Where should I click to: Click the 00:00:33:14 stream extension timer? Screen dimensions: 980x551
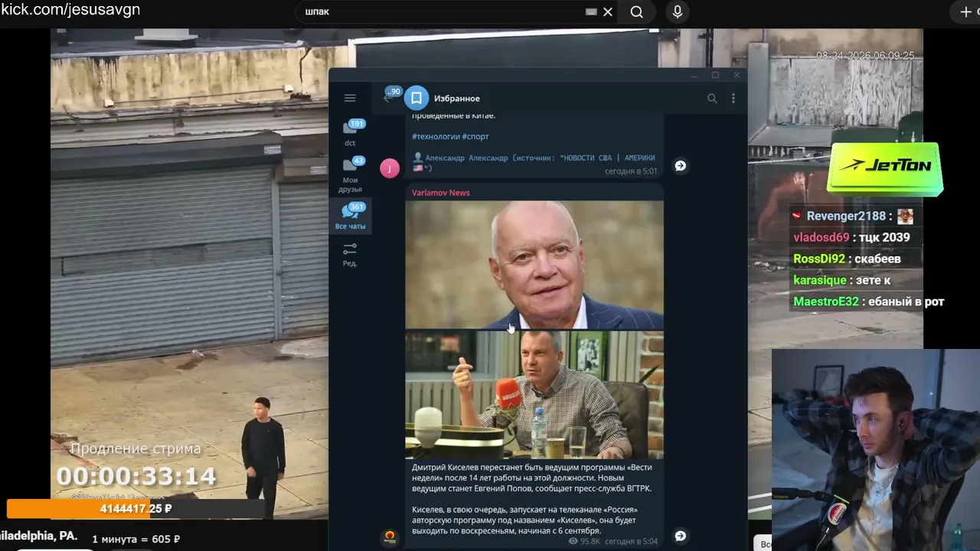pos(136,477)
